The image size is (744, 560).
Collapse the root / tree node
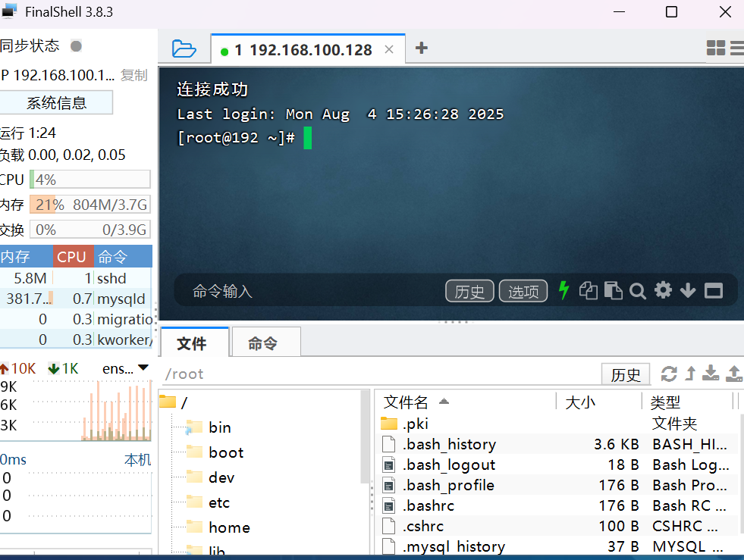tap(174, 402)
